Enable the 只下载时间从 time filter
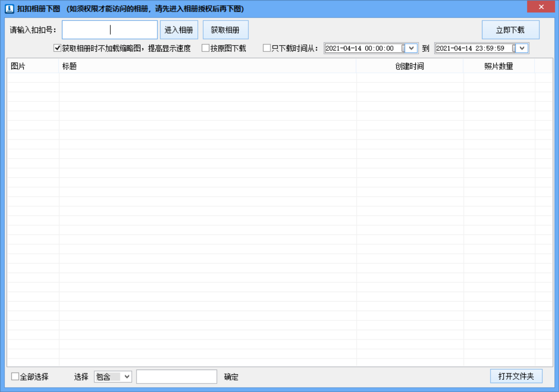Image resolution: width=559 pixels, height=392 pixels. click(x=266, y=48)
